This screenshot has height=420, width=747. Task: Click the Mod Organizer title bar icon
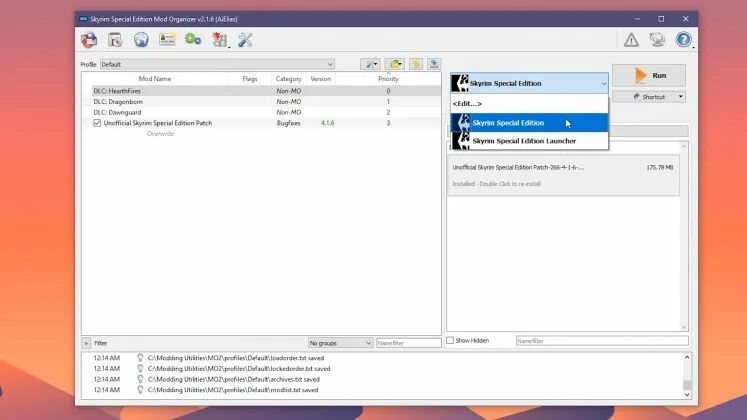[x=83, y=19]
